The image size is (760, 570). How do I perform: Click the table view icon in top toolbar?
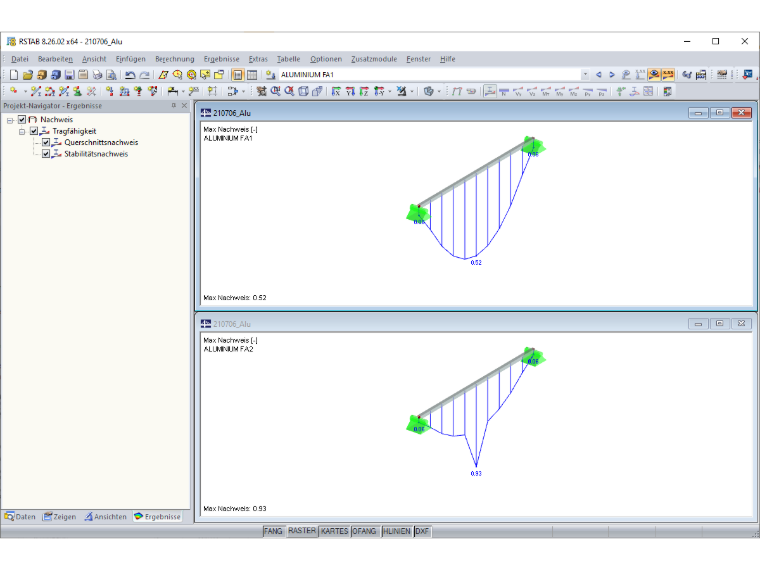(x=252, y=75)
